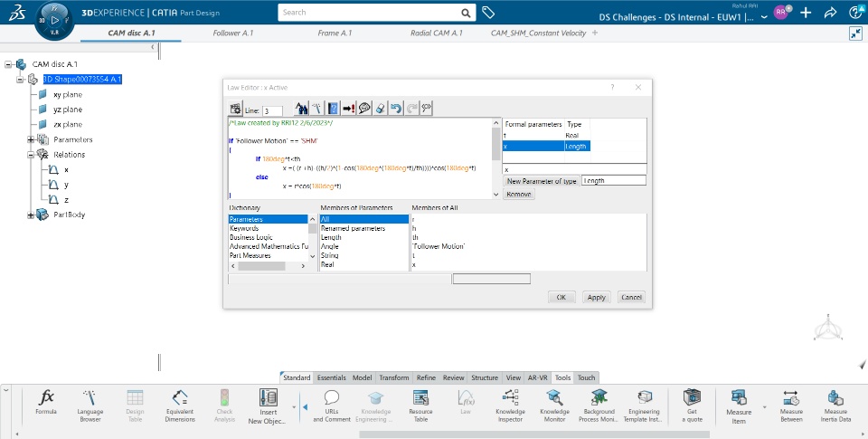Open the Formula tool

point(46,406)
